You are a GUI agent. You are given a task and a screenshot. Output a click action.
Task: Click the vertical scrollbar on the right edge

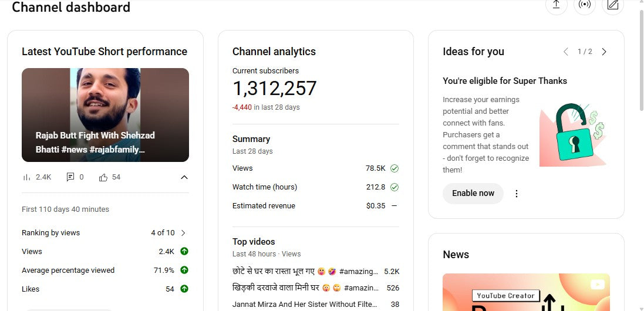(640, 59)
